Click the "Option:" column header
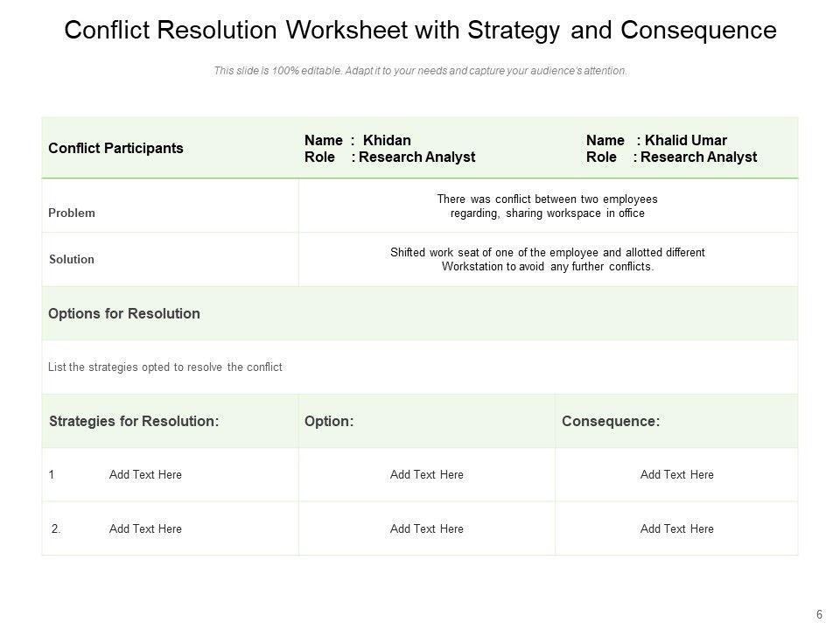The width and height of the screenshot is (840, 630). (329, 421)
